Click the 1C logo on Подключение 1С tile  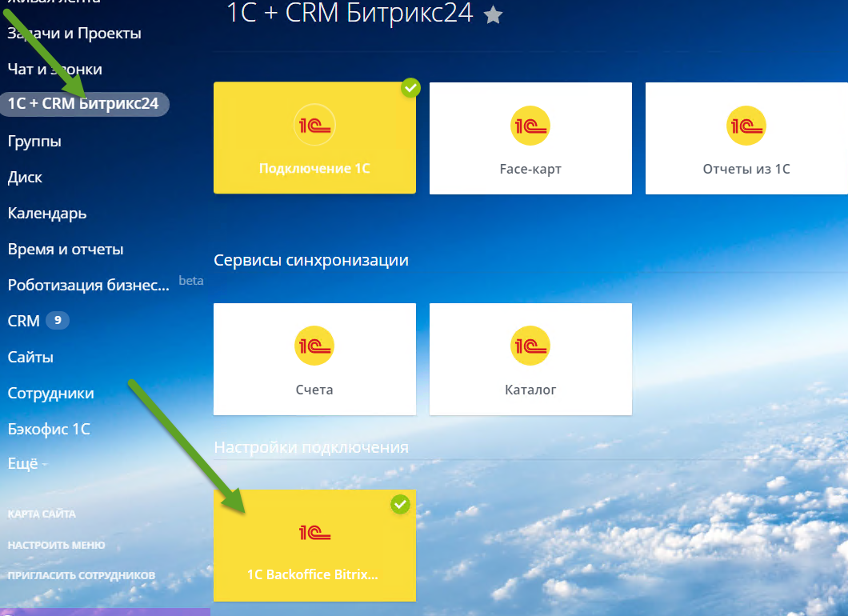pos(314,125)
